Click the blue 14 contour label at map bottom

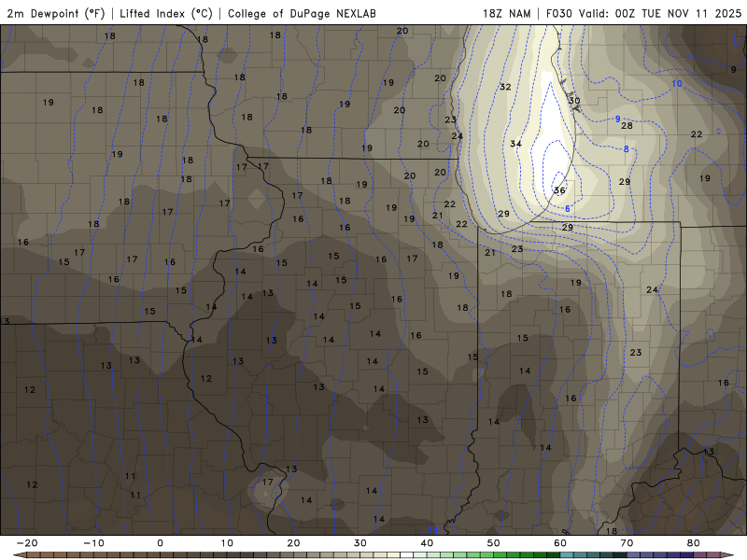tap(433, 529)
